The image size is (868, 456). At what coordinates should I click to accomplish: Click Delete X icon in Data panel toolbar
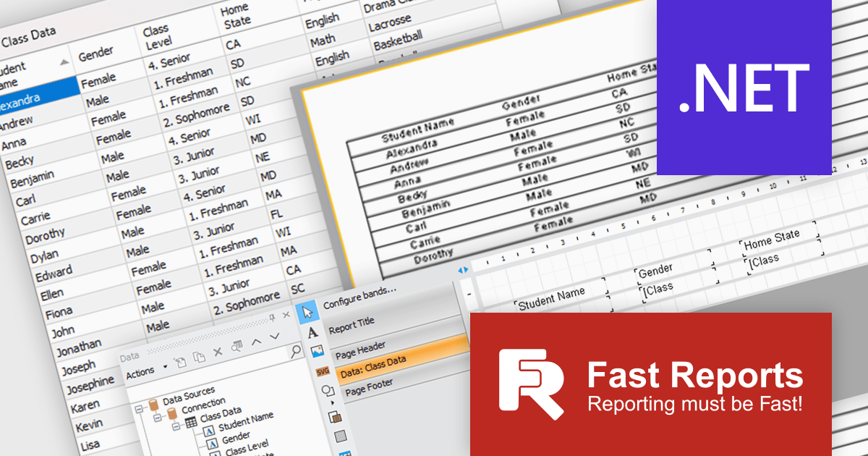point(218,351)
